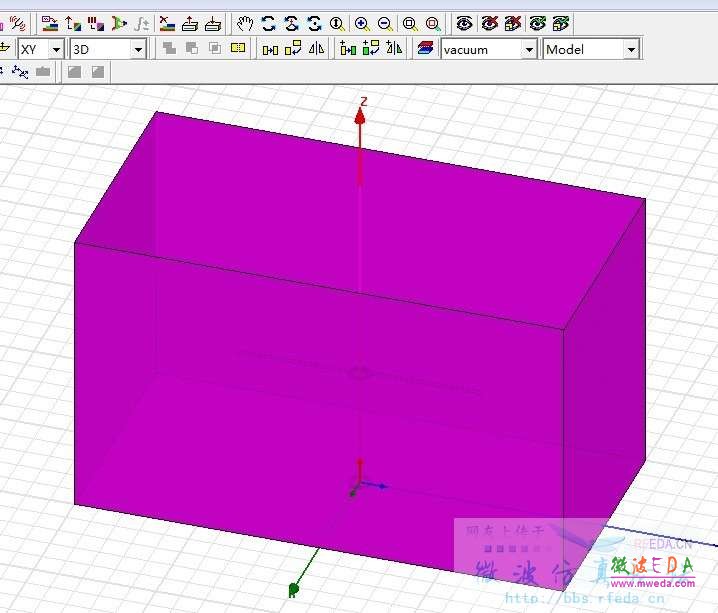The height and width of the screenshot is (613, 718).
Task: Click the Unite boolean icon
Action: (x=169, y=48)
